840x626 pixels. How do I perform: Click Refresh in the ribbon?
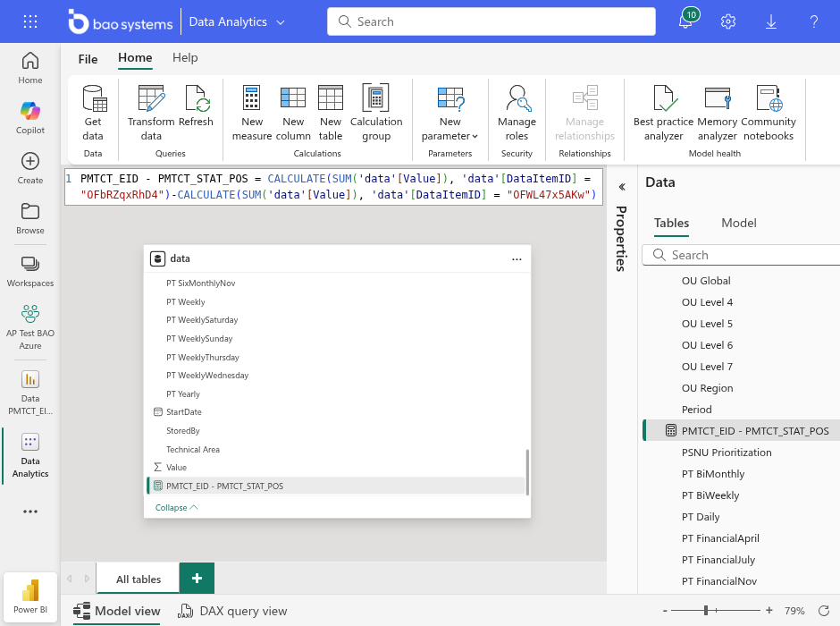coord(196,106)
